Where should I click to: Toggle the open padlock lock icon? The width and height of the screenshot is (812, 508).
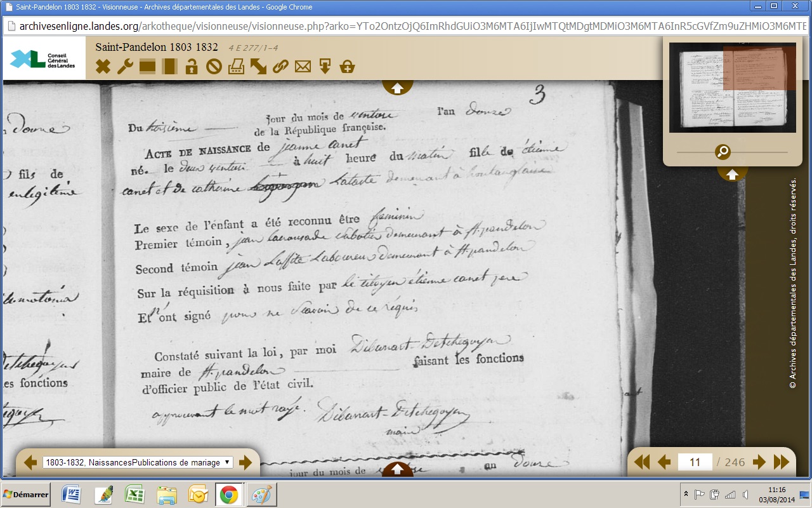[x=192, y=66]
